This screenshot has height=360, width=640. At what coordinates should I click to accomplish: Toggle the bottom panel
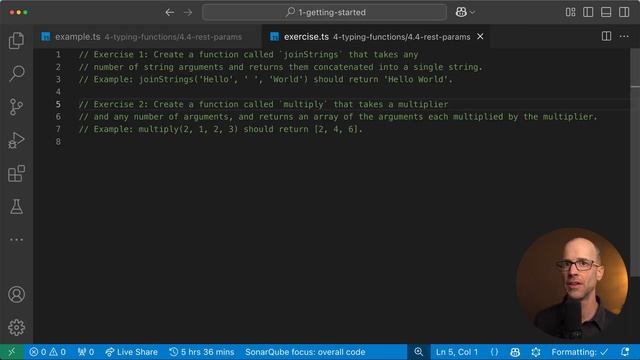pos(606,12)
